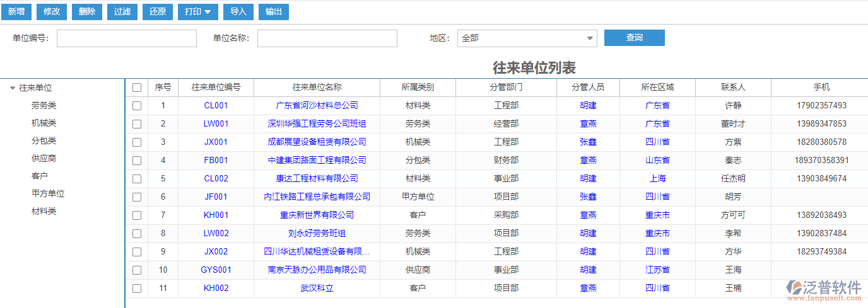868x308 pixels.
Task: Click the 新增 (Add) toolbar button
Action: pos(16,11)
